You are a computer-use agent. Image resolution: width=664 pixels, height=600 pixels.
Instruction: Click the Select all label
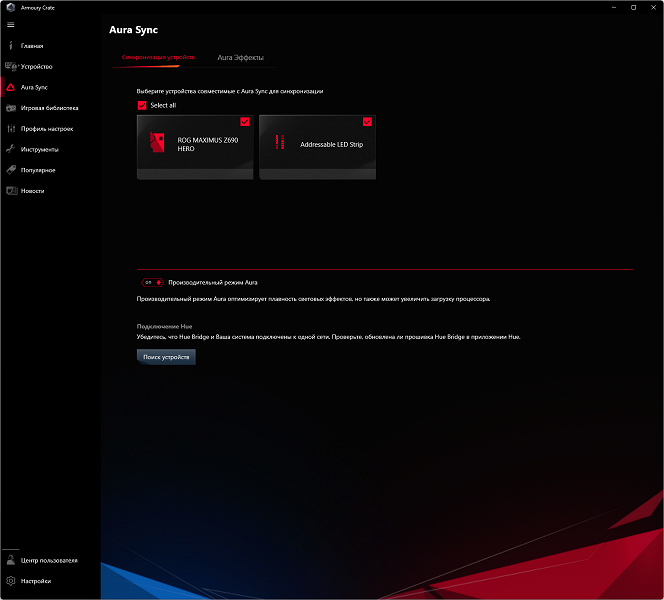click(x=163, y=105)
